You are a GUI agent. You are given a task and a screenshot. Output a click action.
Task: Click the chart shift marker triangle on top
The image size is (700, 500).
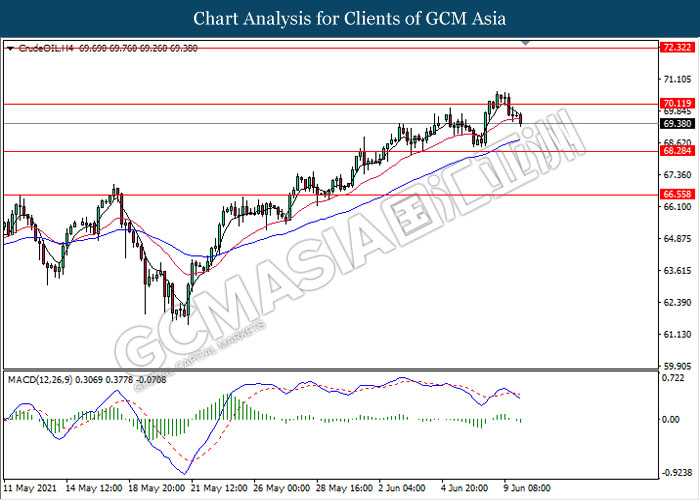click(525, 43)
